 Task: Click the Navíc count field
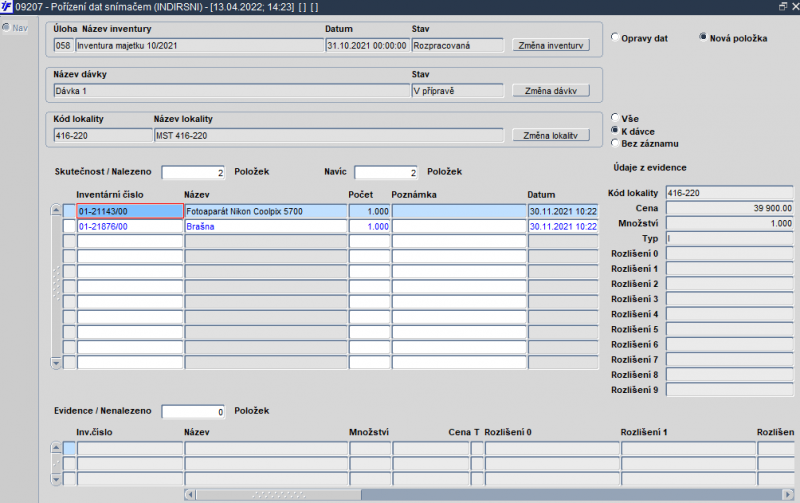tap(386, 172)
